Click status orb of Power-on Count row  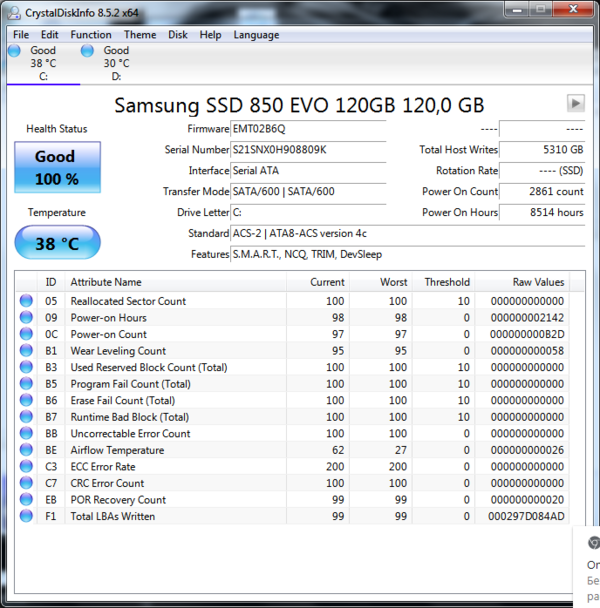point(26,334)
